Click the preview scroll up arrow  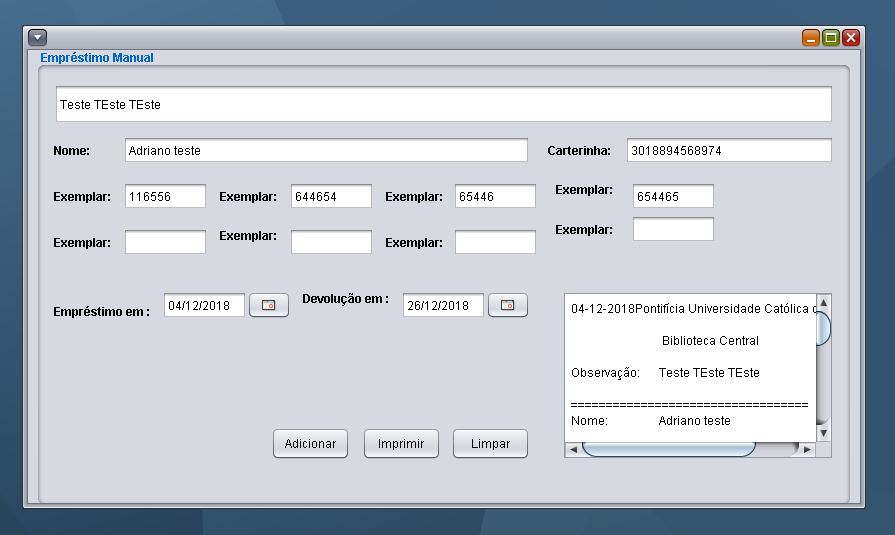tap(823, 302)
